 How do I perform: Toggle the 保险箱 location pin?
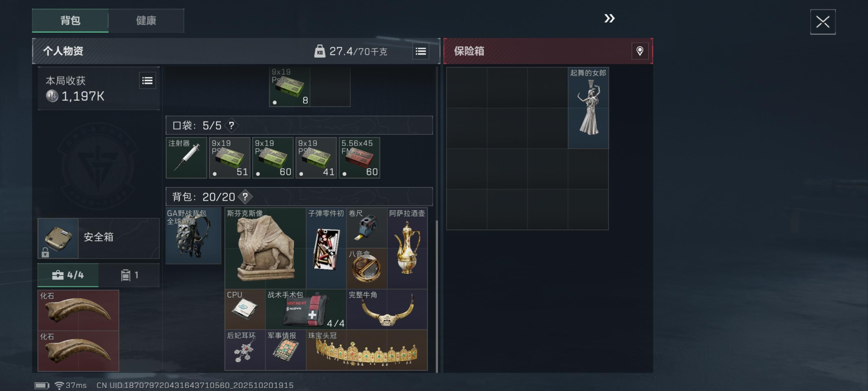coord(640,51)
